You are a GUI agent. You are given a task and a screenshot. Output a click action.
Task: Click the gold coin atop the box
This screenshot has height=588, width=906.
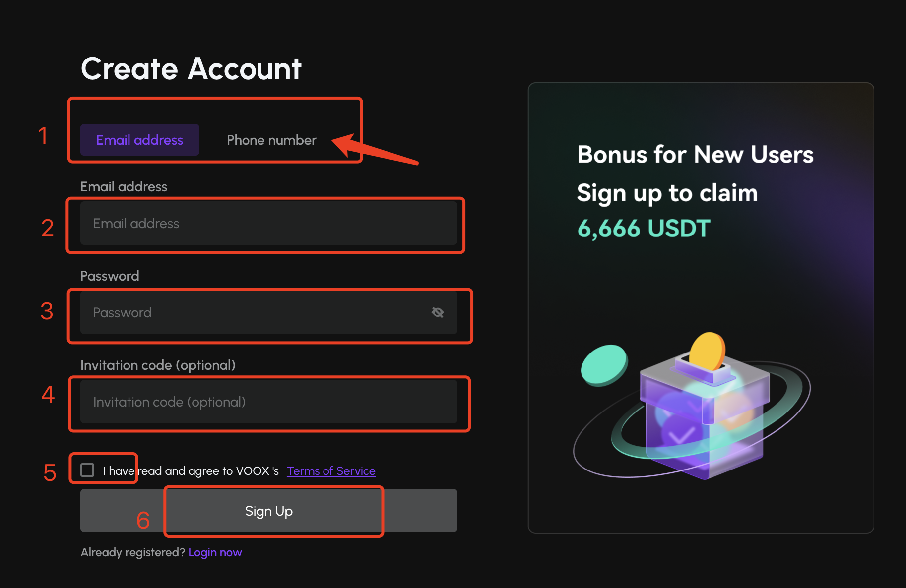tap(709, 352)
